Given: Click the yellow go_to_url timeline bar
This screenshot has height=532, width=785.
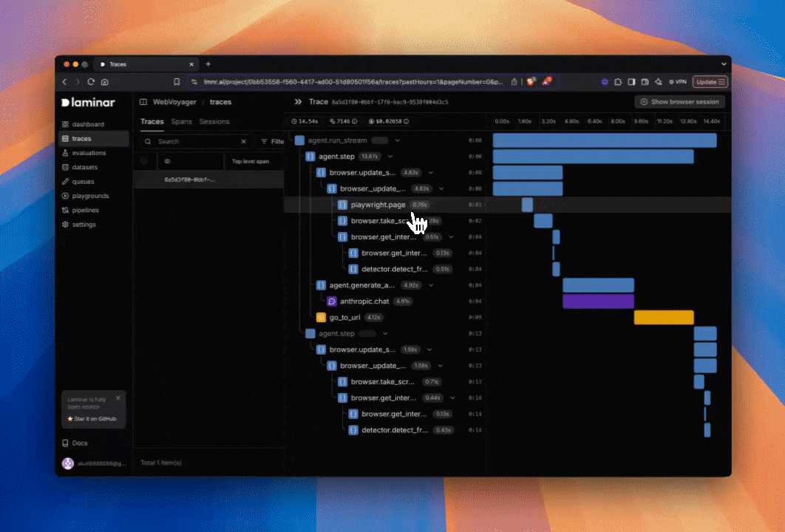Looking at the screenshot, I should click(x=664, y=317).
